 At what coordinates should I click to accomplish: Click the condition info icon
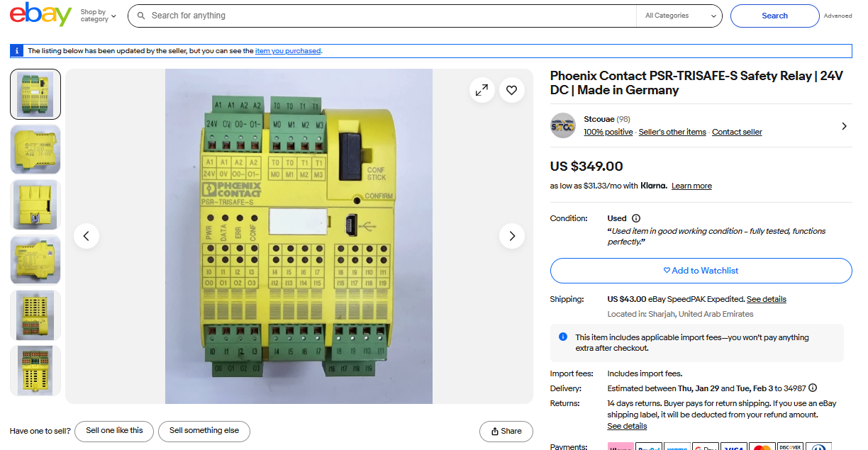tap(636, 218)
